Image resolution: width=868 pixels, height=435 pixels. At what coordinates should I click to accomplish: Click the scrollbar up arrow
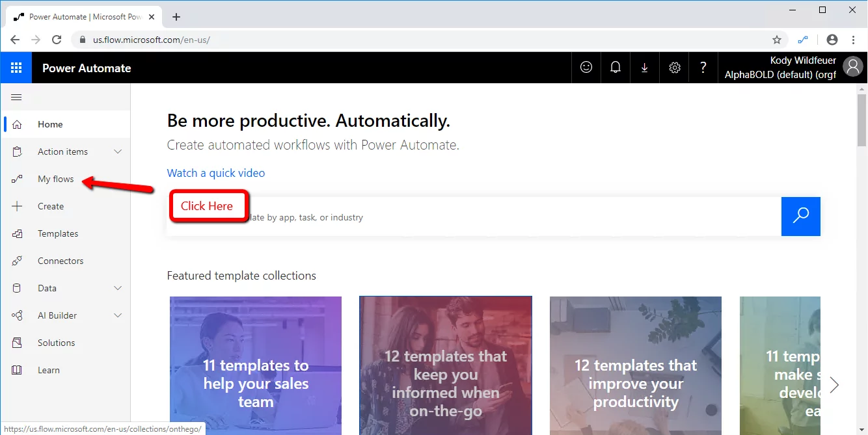point(862,88)
